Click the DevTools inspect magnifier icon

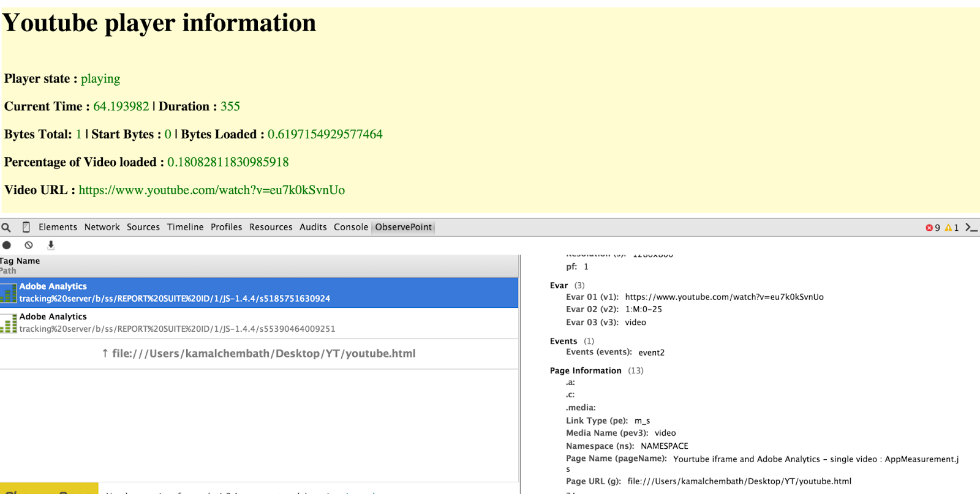click(6, 228)
